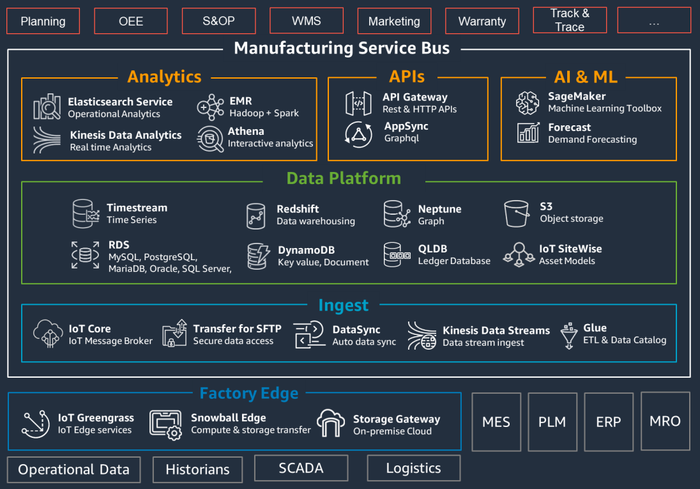Select the DataSync icon
This screenshot has height=489, width=700.
[309, 334]
